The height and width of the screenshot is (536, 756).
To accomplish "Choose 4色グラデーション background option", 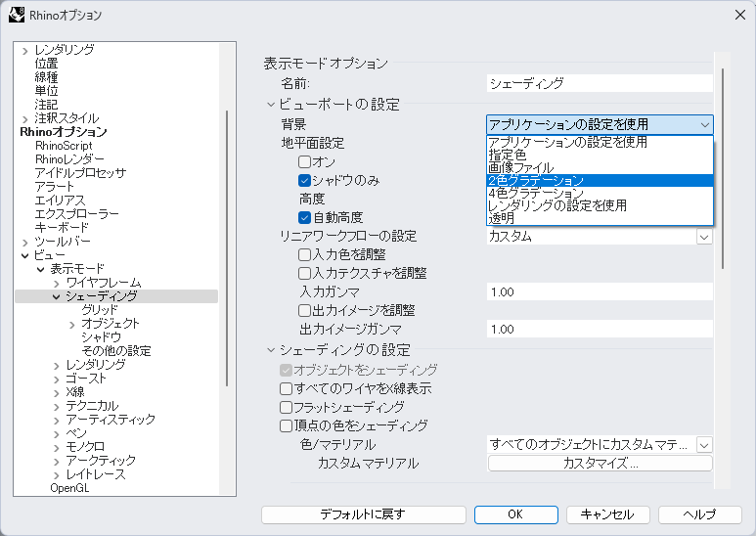I will coord(600,193).
